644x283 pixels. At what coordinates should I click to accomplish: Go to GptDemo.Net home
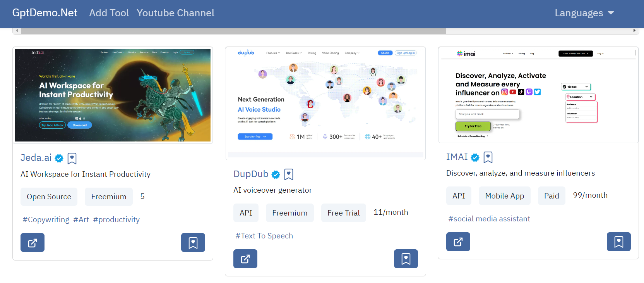click(x=45, y=13)
